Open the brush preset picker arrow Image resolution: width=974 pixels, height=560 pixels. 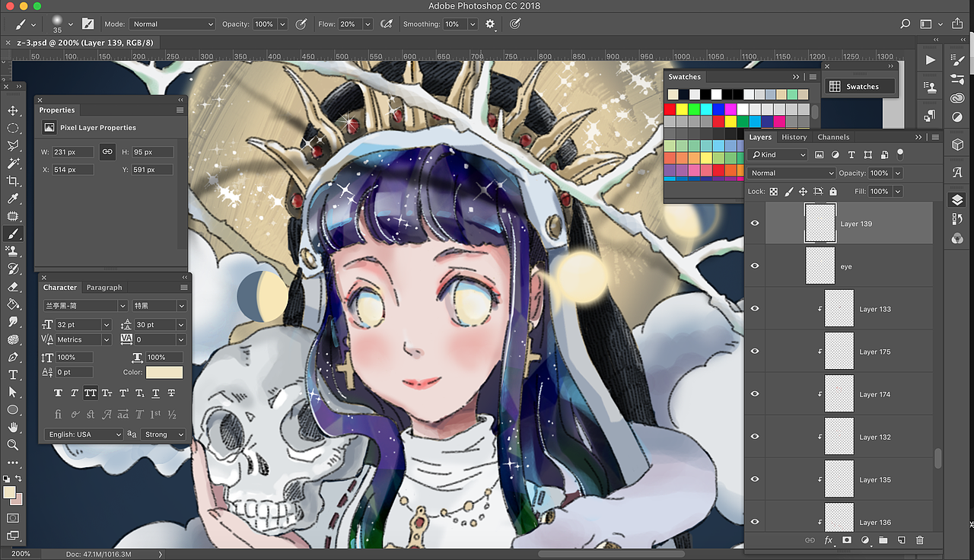71,24
